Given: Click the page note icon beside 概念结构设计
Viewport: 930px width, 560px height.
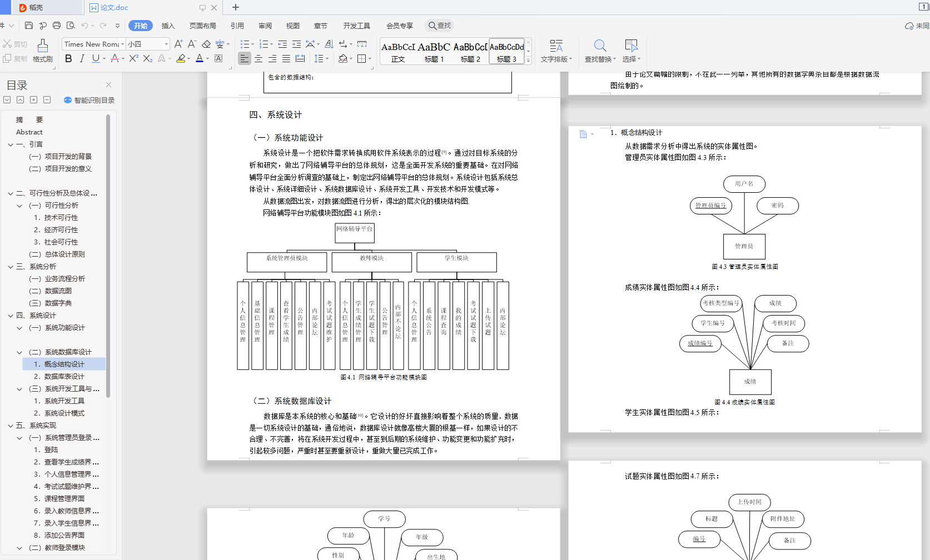Looking at the screenshot, I should click(x=583, y=134).
